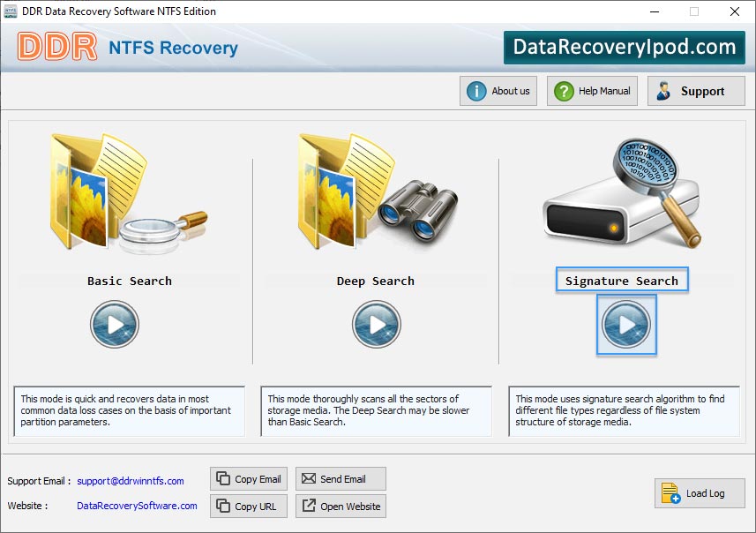This screenshot has width=756, height=533.
Task: Click the Basic Search description text box
Action: coord(129,411)
